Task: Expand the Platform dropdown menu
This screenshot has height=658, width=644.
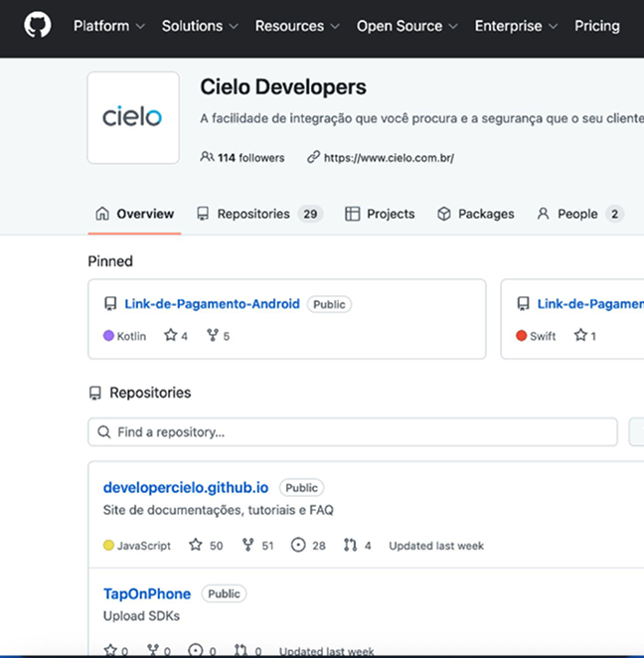Action: [x=109, y=26]
